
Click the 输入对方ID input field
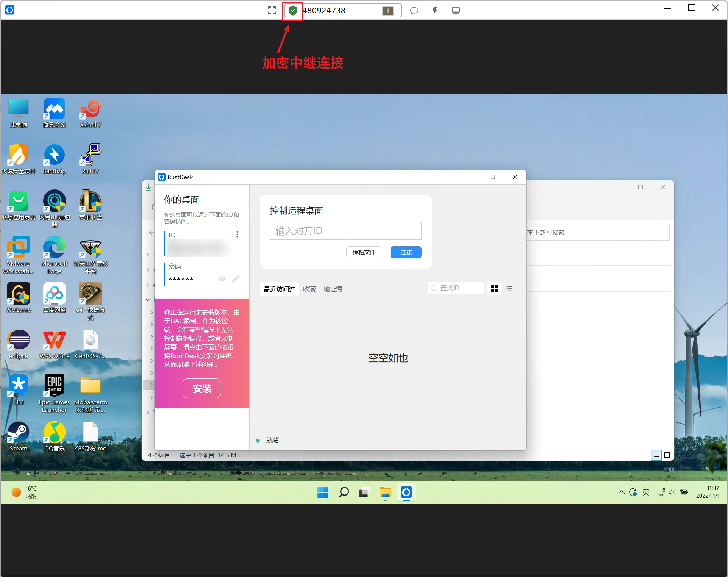[x=345, y=231]
